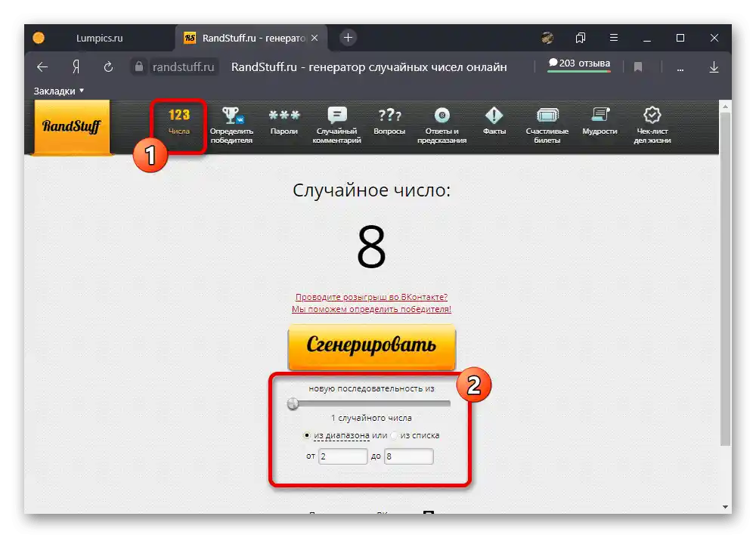Open the downloads arrow icon
Image resolution: width=756 pixels, height=538 pixels.
[714, 67]
